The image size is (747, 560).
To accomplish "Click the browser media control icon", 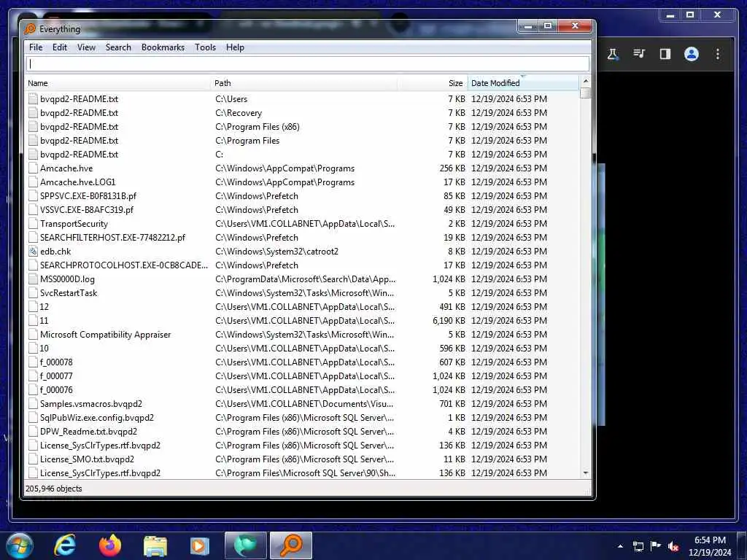I will (x=639, y=54).
